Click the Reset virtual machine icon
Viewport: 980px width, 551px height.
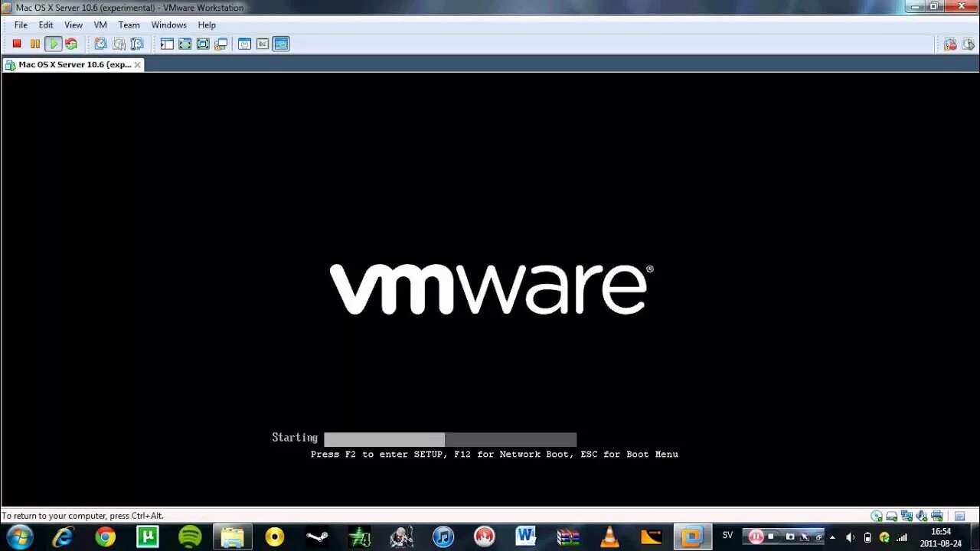coord(71,44)
